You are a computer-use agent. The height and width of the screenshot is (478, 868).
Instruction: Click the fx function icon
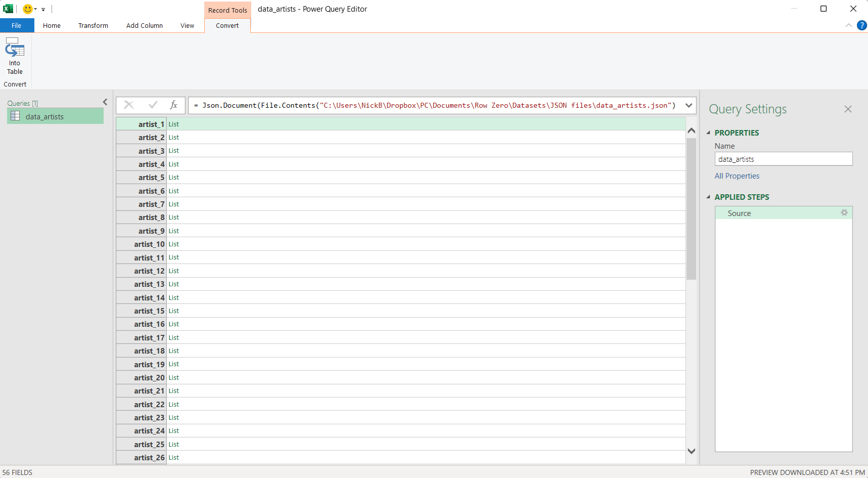(x=173, y=105)
